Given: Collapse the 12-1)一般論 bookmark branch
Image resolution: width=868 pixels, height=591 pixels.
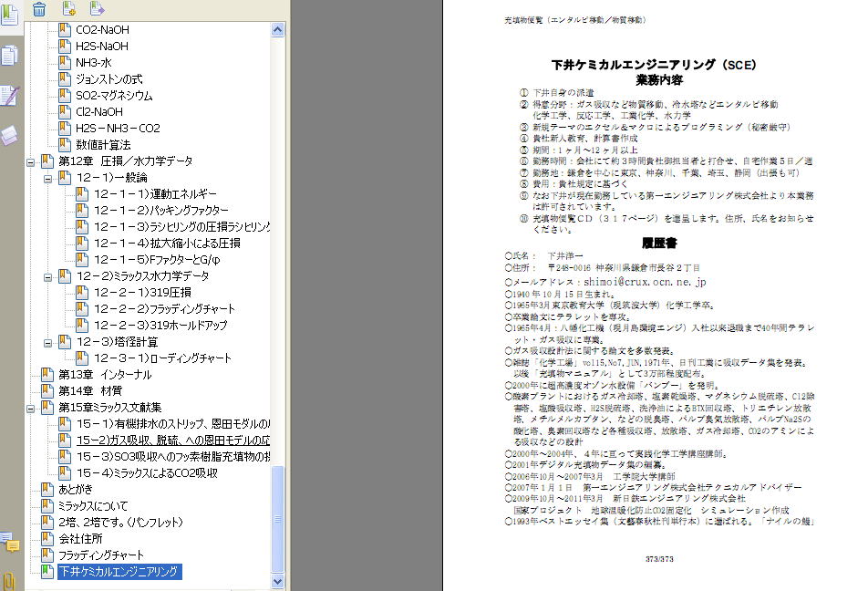Looking at the screenshot, I should point(48,179).
